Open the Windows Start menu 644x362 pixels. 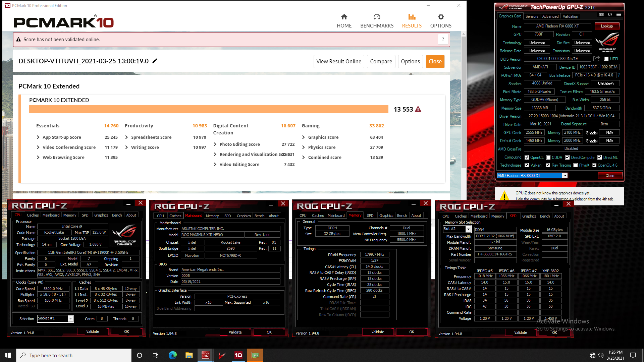(8, 355)
